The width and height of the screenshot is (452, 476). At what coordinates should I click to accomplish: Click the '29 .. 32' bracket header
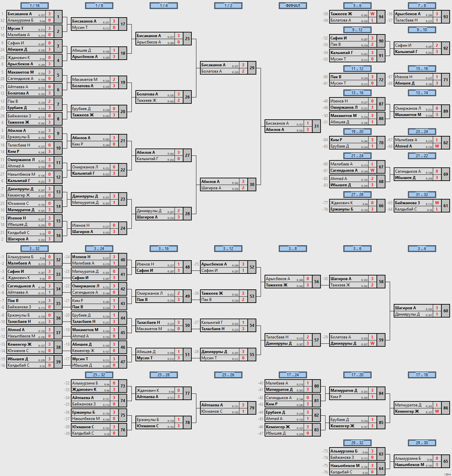(x=357, y=443)
